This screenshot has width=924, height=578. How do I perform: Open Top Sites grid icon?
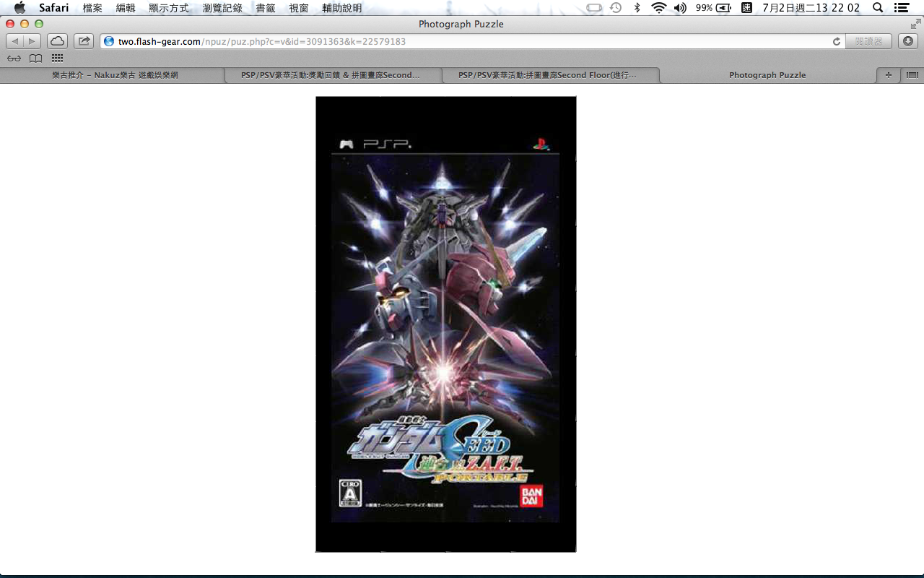(x=58, y=59)
